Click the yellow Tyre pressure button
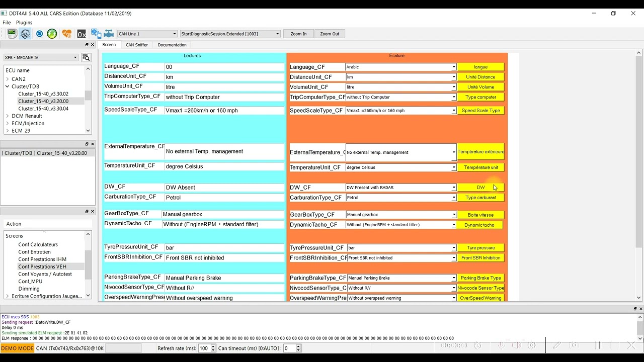The image size is (644, 362). [x=480, y=248]
